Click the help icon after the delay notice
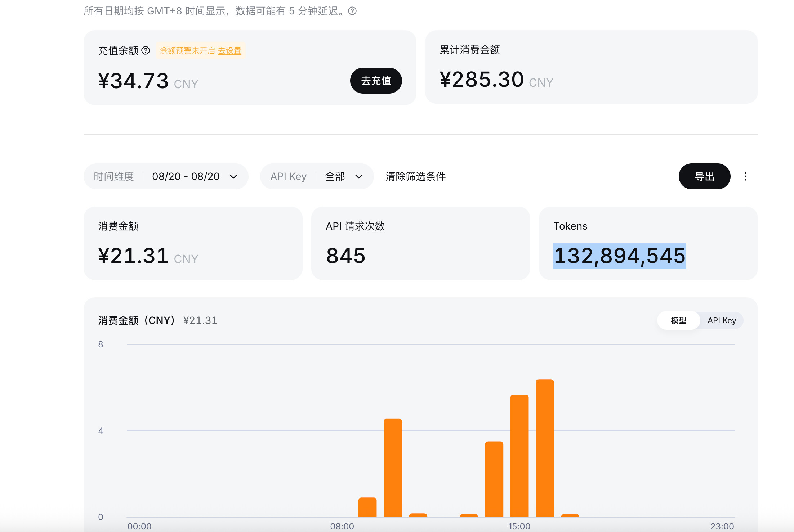Viewport: 794px width, 532px height. tap(352, 11)
